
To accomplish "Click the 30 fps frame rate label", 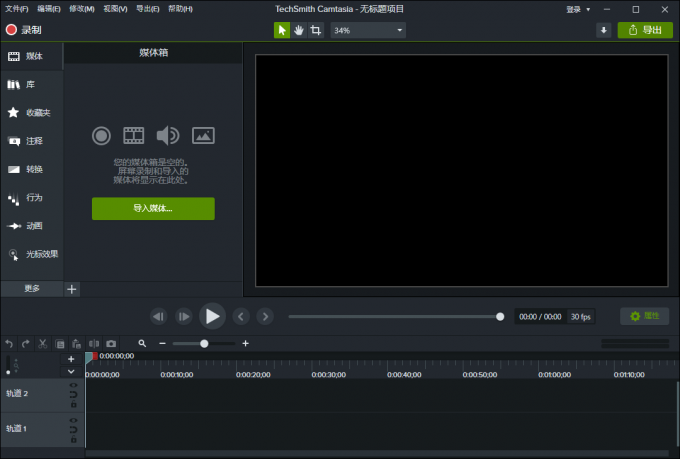I will 581,317.
